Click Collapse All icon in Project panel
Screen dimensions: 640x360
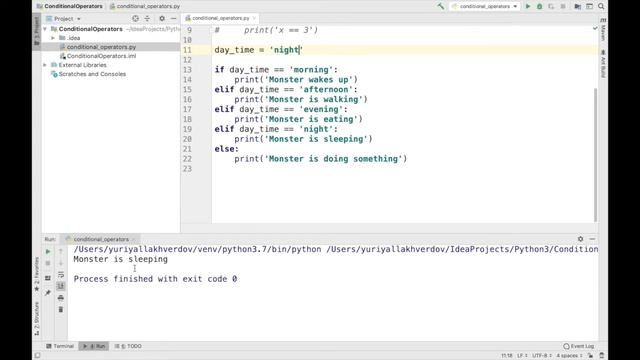coord(147,18)
